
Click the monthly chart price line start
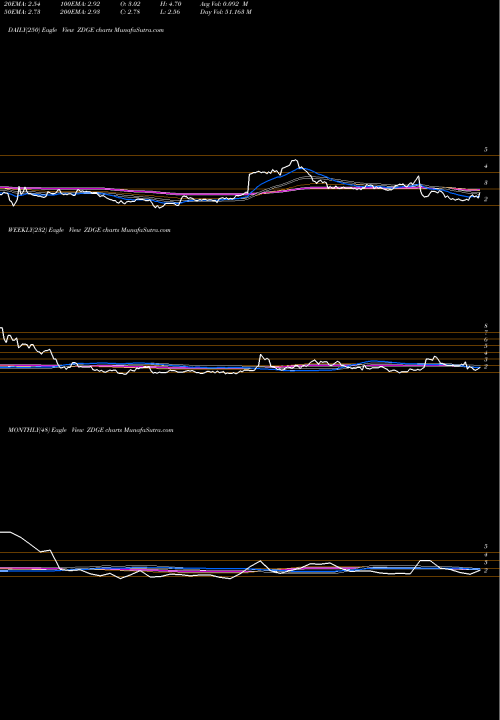pos(1,532)
